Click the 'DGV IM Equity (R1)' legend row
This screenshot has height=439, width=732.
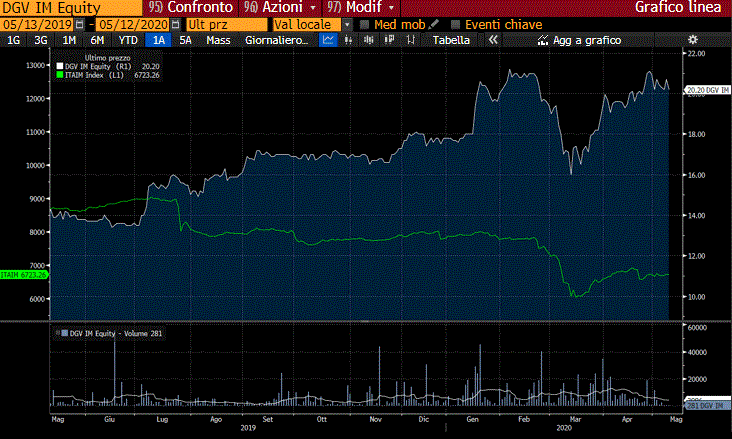[x=108, y=67]
